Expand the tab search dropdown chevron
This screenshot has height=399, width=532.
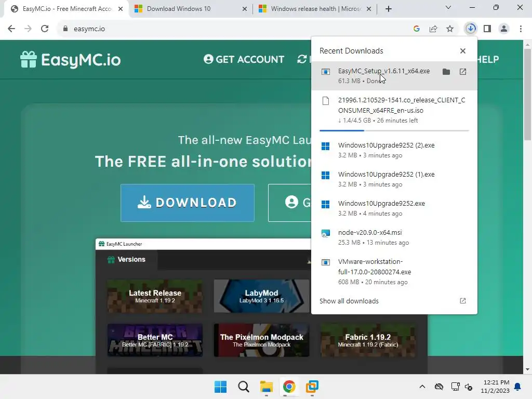pos(448,7)
